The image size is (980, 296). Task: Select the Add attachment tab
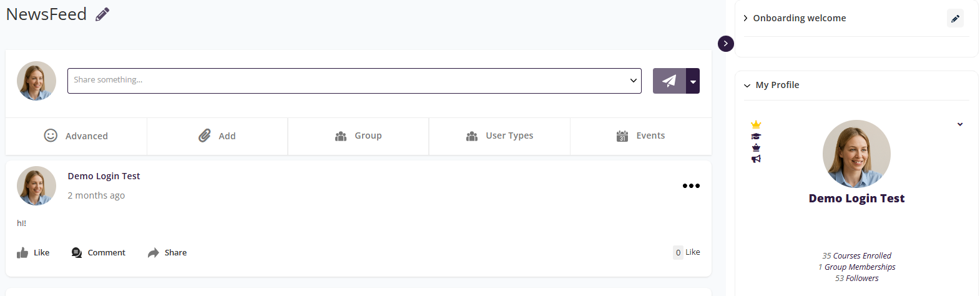[217, 136]
